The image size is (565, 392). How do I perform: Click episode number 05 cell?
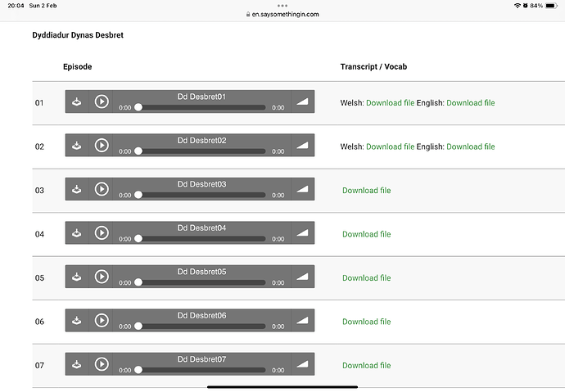coord(39,278)
